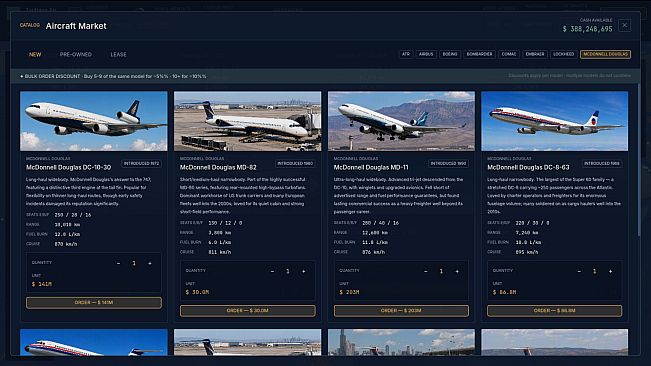
Task: Filter by LOCKHEED manufacturer
Action: click(563, 54)
